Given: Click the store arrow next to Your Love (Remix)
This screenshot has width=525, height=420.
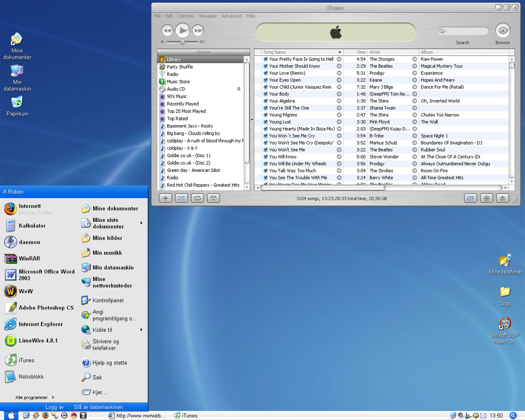Looking at the screenshot, I should (339, 73).
